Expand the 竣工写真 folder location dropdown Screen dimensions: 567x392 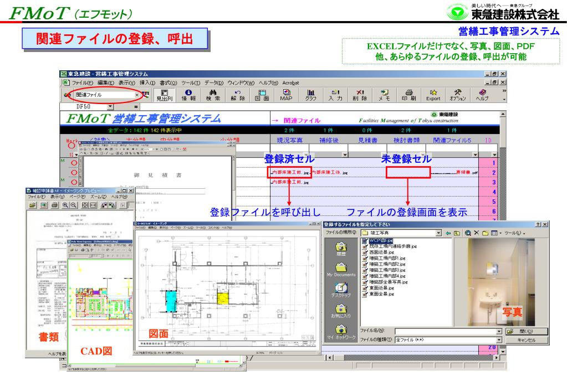tap(438, 233)
